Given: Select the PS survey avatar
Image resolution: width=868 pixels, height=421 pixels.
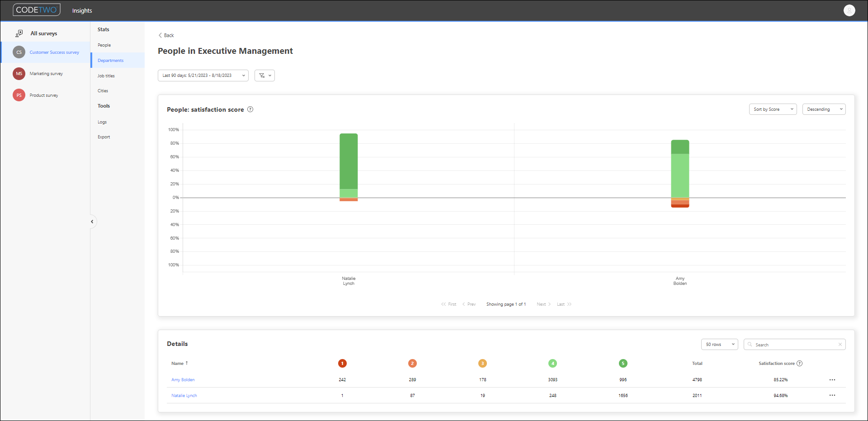Looking at the screenshot, I should 19,95.
